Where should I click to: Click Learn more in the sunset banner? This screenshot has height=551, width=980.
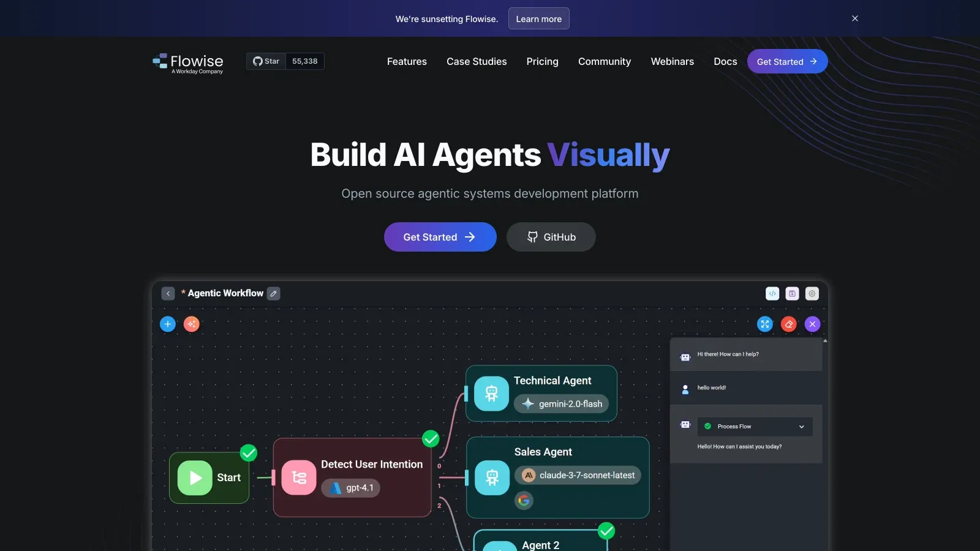pyautogui.click(x=539, y=18)
